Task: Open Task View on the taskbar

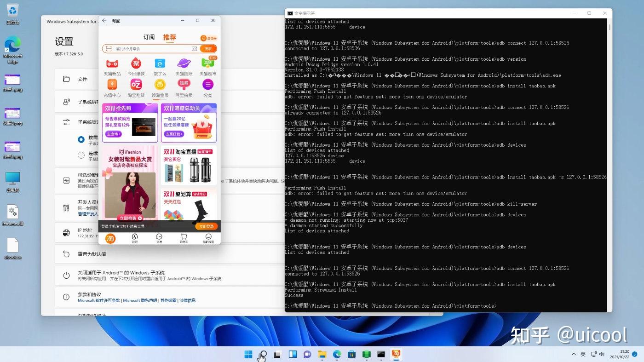Action: click(278, 354)
